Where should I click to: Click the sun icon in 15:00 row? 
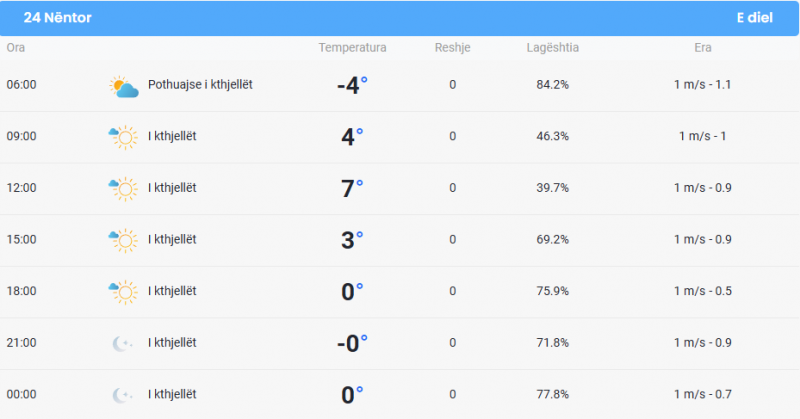[x=123, y=240]
